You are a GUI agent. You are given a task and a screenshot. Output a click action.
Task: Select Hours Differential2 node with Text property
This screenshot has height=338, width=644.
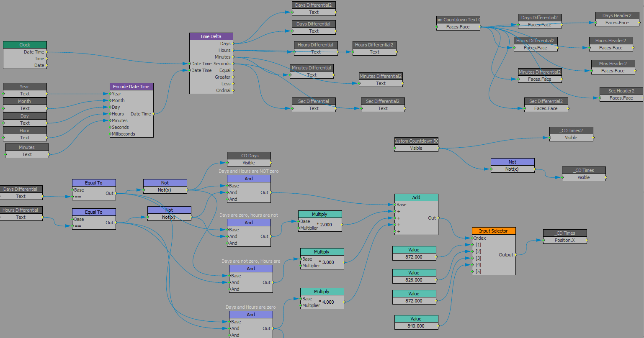(x=374, y=48)
